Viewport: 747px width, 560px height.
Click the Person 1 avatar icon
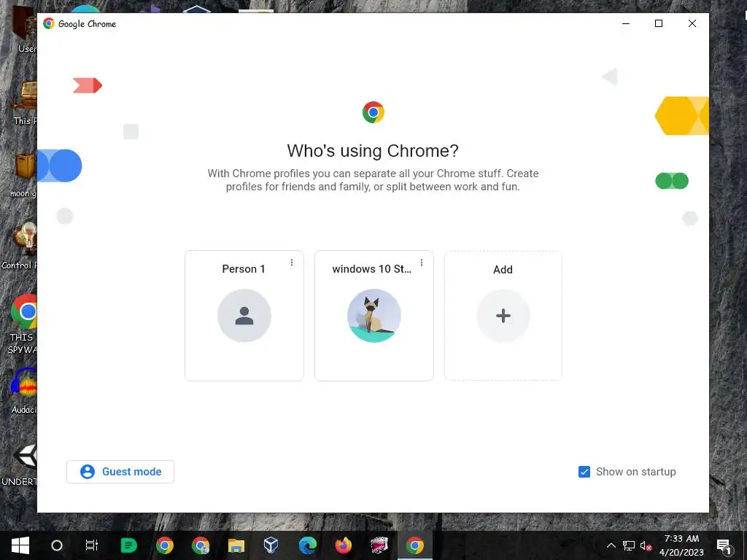pyautogui.click(x=244, y=316)
